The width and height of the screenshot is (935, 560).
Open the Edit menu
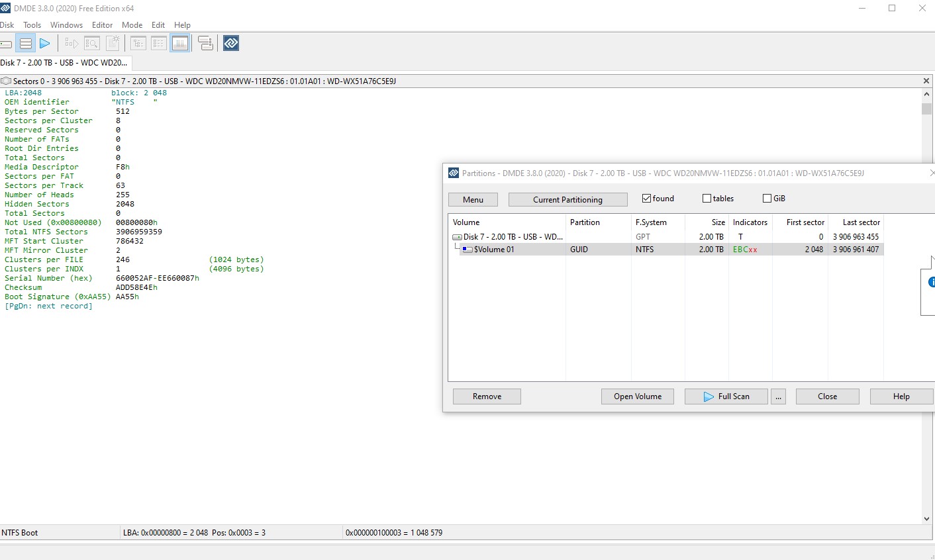point(158,25)
